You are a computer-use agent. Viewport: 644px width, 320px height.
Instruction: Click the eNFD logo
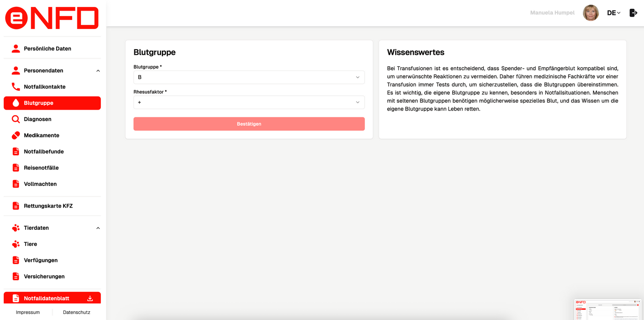pos(52,18)
